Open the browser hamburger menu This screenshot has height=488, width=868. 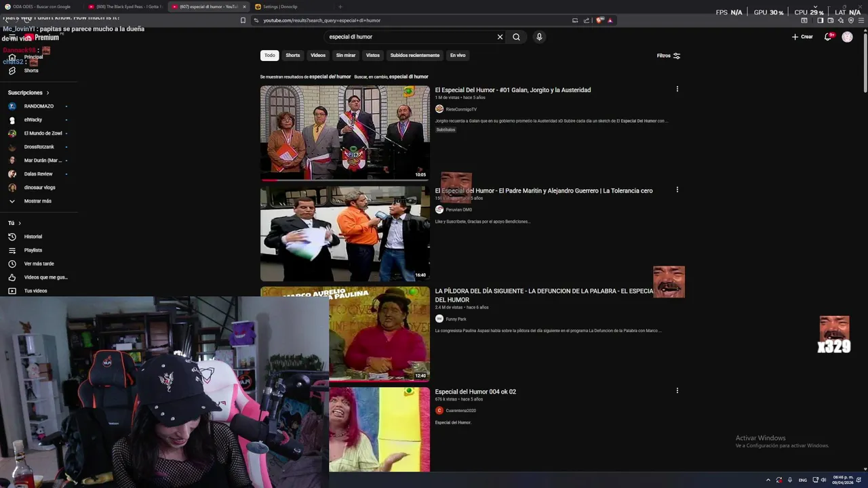click(861, 20)
